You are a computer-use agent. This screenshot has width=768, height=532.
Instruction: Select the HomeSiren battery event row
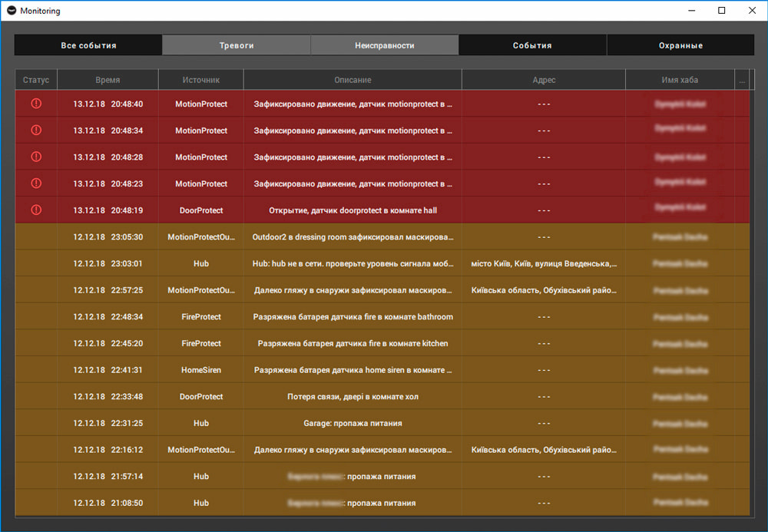[x=353, y=370]
